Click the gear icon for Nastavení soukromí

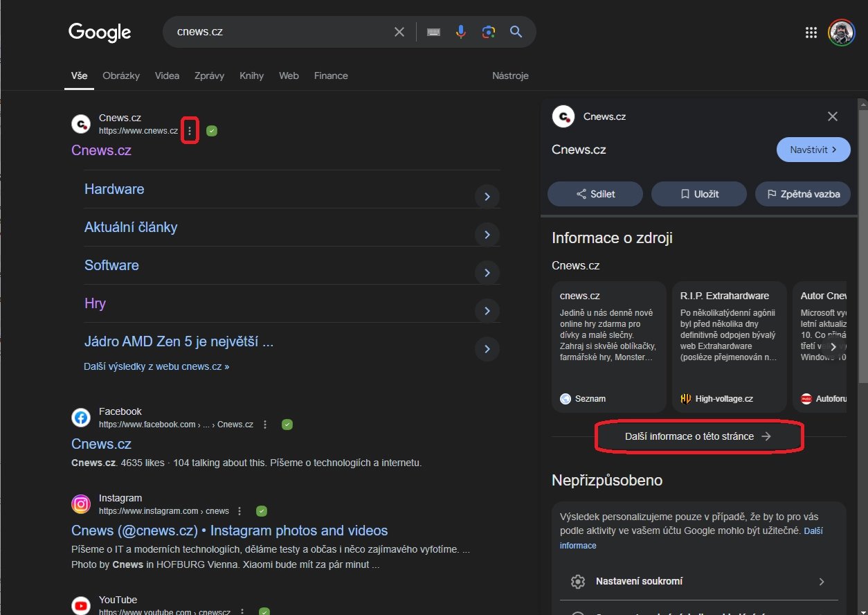tap(578, 582)
